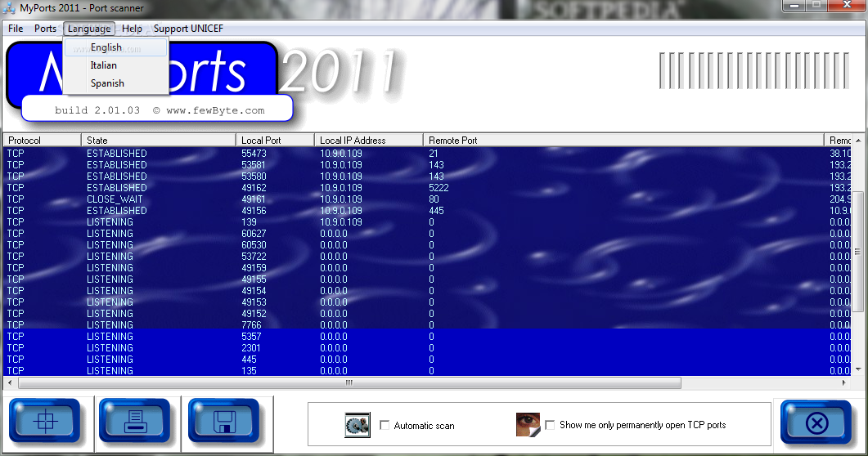Screen dimensions: 868x456
Task: Select row with local port 49154
Action: 428,291
